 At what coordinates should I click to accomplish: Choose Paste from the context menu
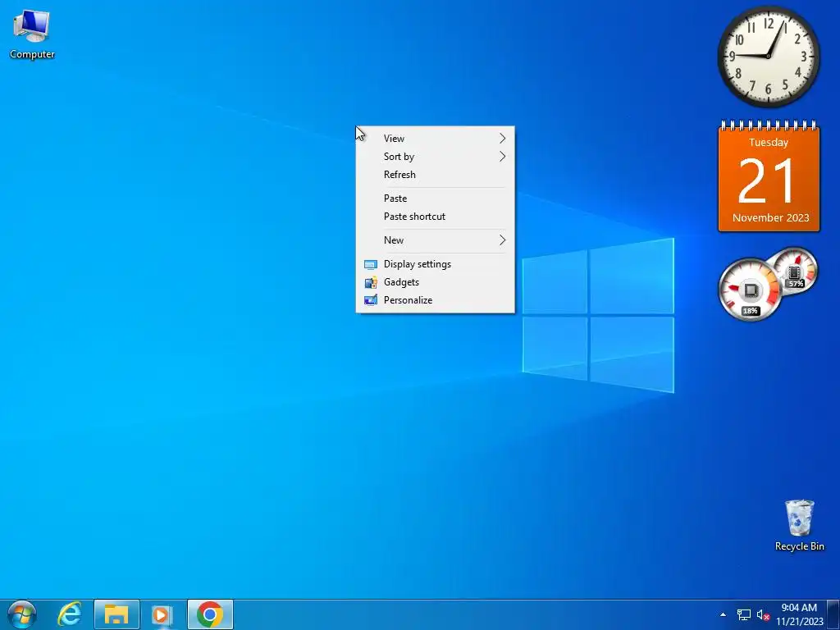[435, 199]
